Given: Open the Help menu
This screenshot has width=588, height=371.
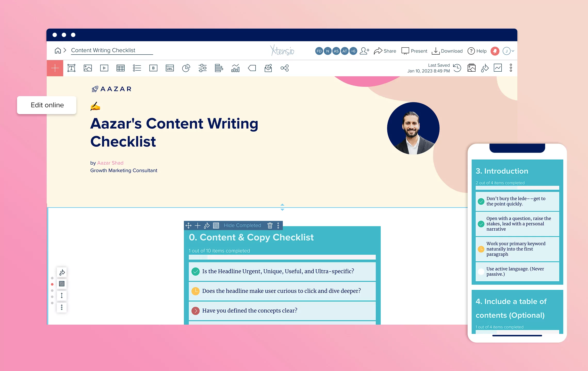Looking at the screenshot, I should click(x=477, y=51).
